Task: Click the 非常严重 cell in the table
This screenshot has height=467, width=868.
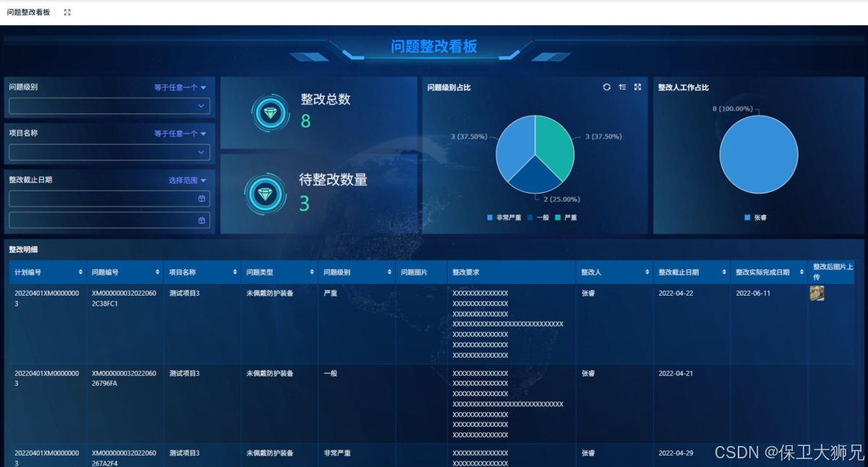Action: click(x=337, y=453)
